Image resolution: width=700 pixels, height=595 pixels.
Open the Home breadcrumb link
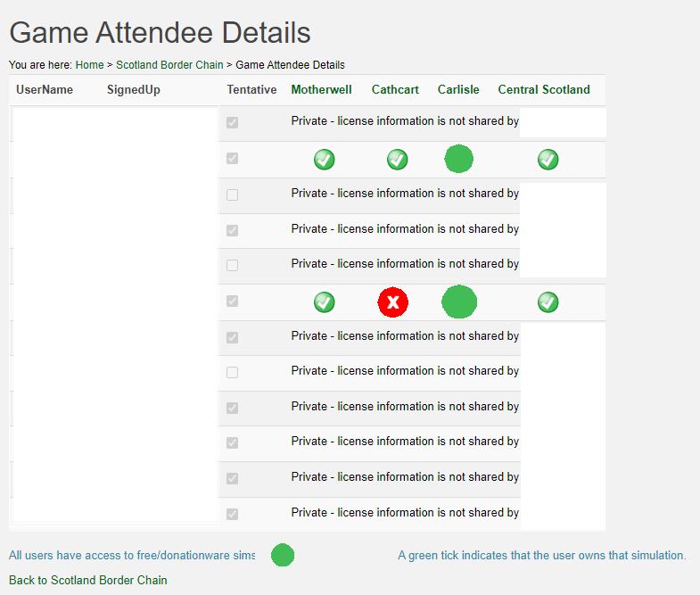click(89, 65)
